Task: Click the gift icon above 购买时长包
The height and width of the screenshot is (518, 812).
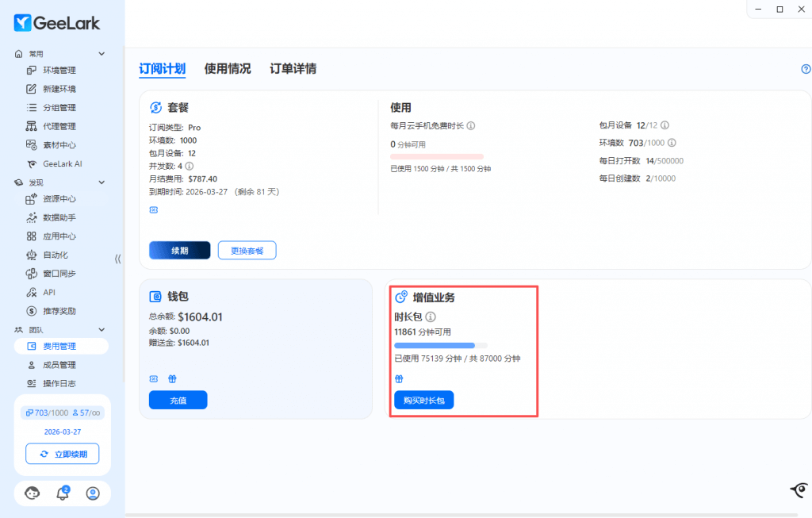Action: pos(400,378)
